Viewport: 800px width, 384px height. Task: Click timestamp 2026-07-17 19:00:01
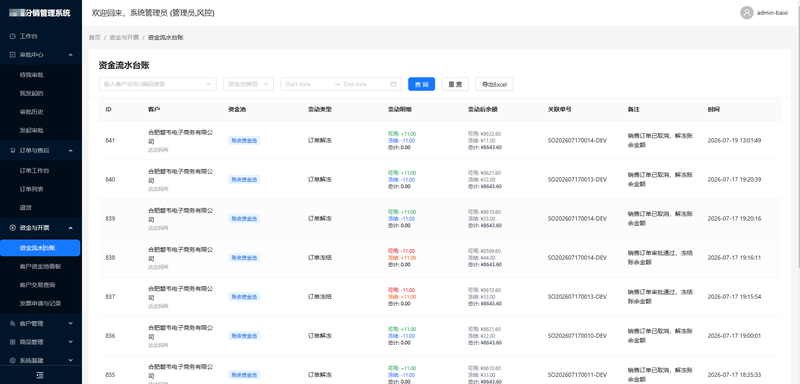[734, 336]
